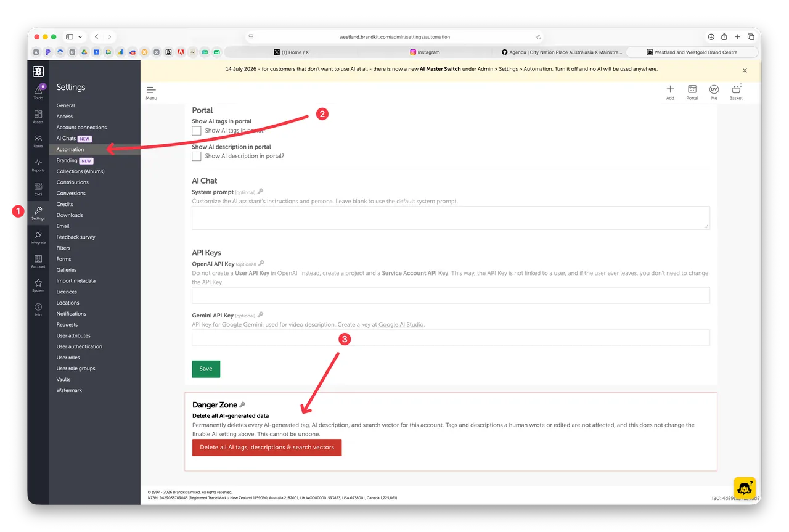The width and height of the screenshot is (789, 532).
Task: Go to Users in the left rail
Action: (38, 141)
